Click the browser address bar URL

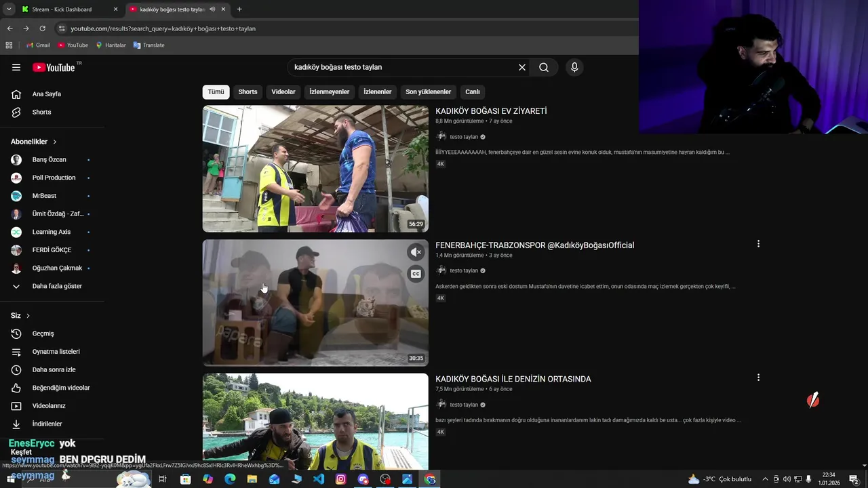tap(163, 28)
